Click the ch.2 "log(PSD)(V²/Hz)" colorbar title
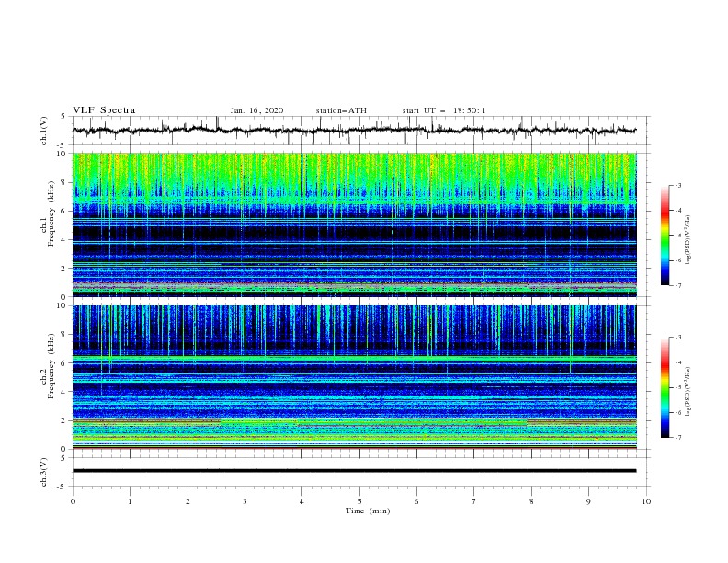Screen dimensions: 728x563 688,391
